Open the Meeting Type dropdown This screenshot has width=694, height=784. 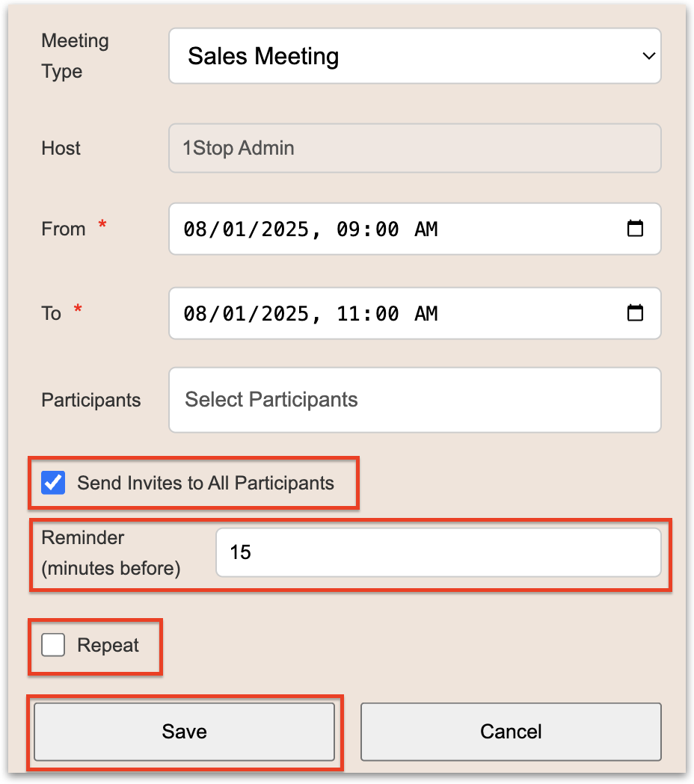click(x=414, y=56)
